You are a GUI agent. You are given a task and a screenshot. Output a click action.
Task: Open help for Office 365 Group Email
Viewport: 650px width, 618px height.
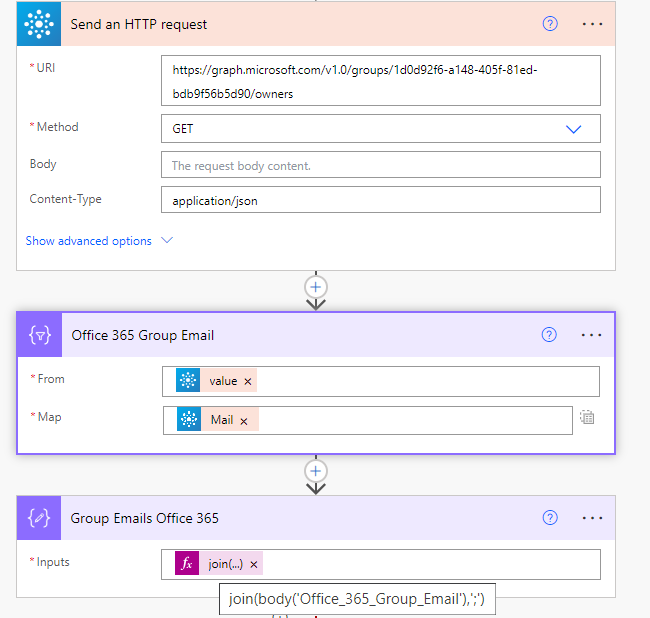[x=549, y=334]
